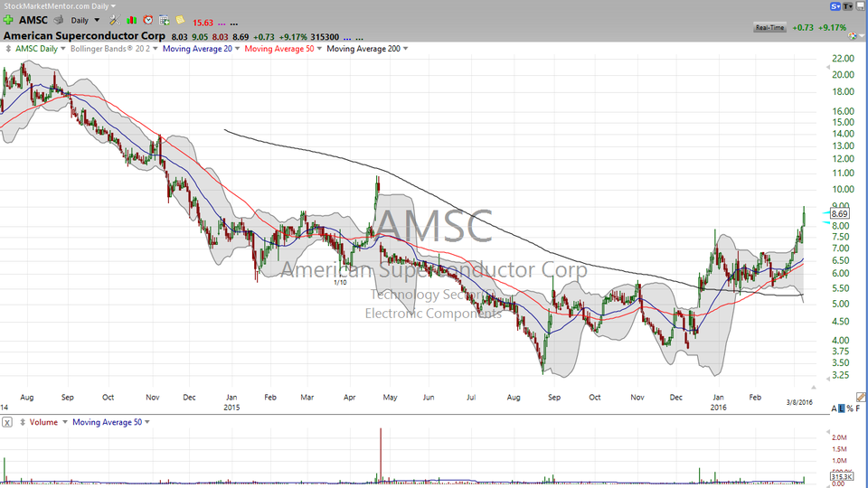This screenshot has height=488, width=868.
Task: Select arithmetic scale A toggle
Action: tap(835, 408)
